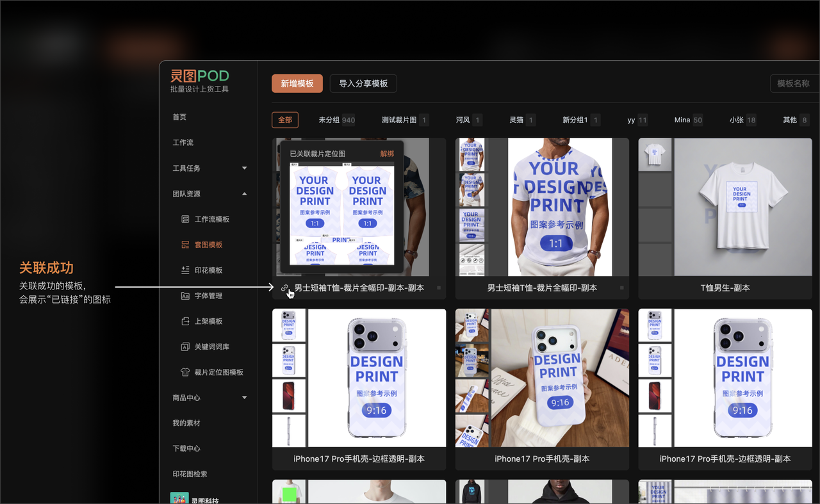Image resolution: width=820 pixels, height=504 pixels.
Task: Click 解绑 link in the popup
Action: click(x=387, y=154)
